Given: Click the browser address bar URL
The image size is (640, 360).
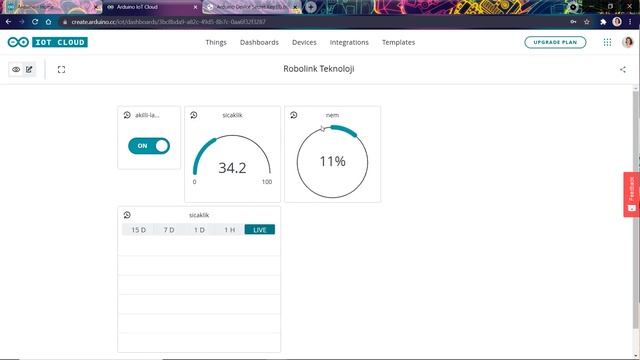Looking at the screenshot, I should pyautogui.click(x=168, y=22).
